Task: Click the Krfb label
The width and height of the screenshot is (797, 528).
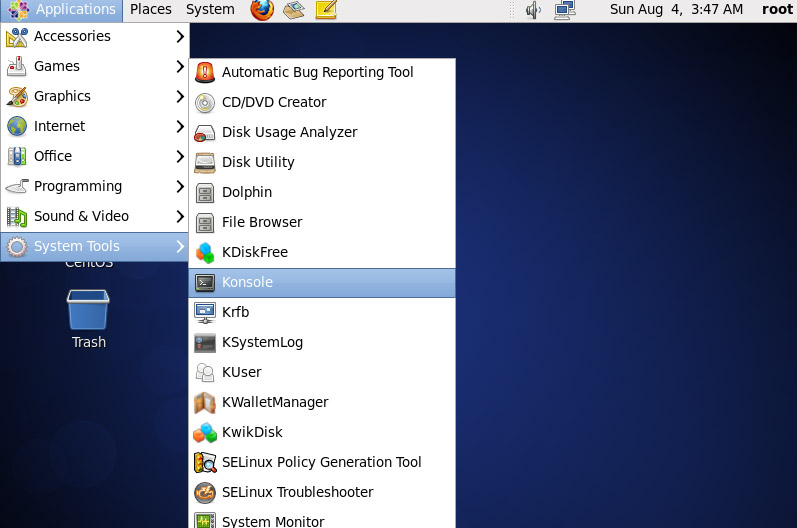Action: (x=235, y=312)
